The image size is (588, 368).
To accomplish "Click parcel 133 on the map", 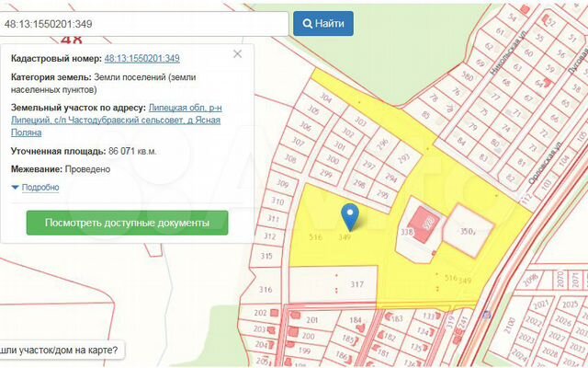I will 426,316.
